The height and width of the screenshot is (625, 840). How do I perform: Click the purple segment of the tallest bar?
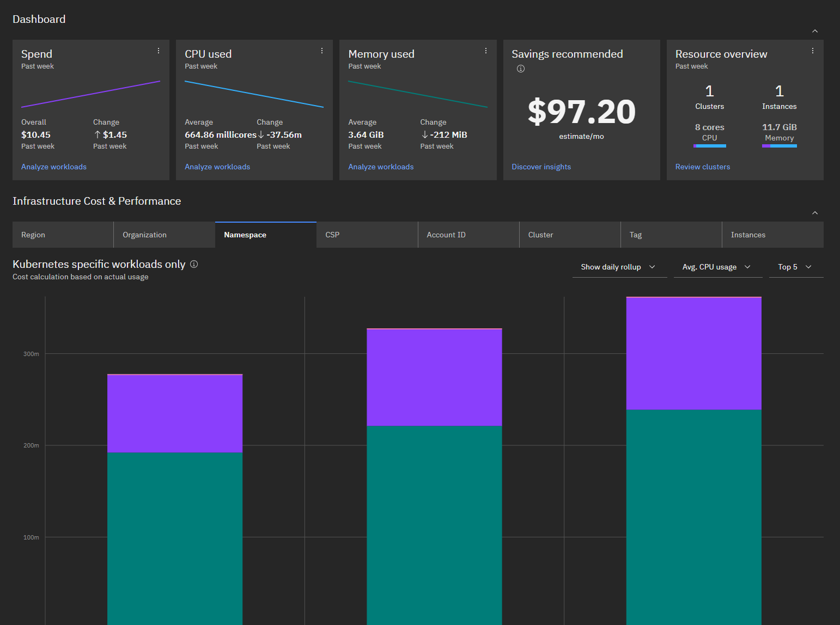point(693,354)
